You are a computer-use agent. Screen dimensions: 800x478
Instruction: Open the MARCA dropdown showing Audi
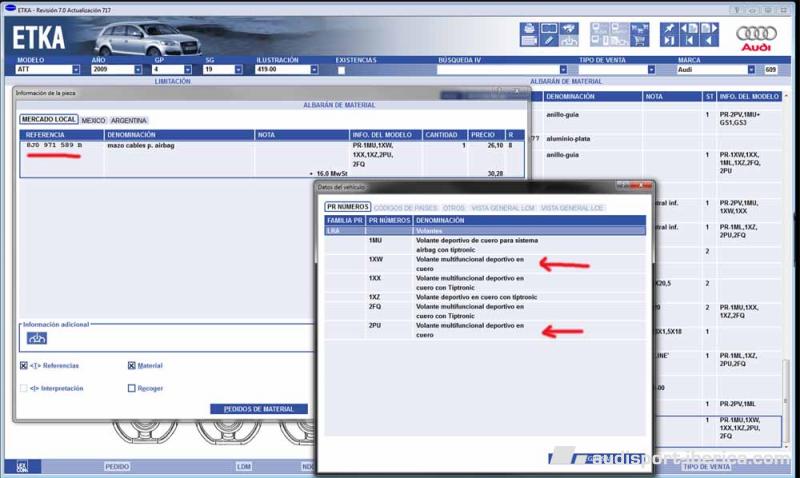click(751, 69)
